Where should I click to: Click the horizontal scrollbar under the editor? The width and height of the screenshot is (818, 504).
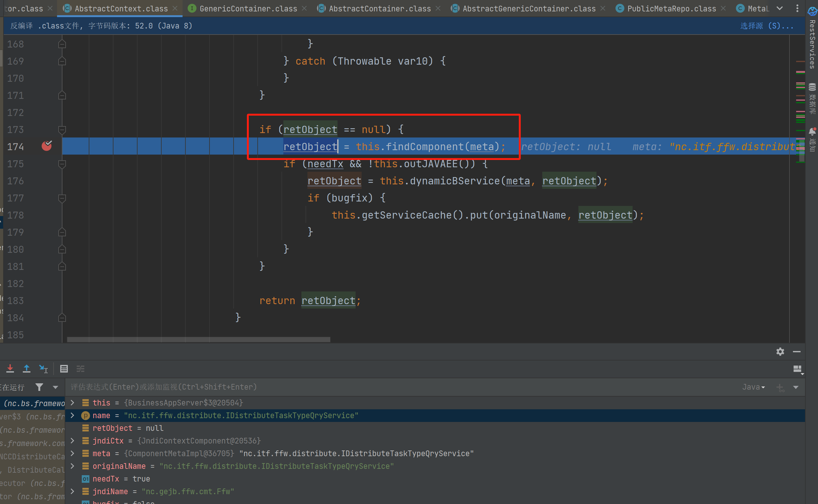point(198,339)
